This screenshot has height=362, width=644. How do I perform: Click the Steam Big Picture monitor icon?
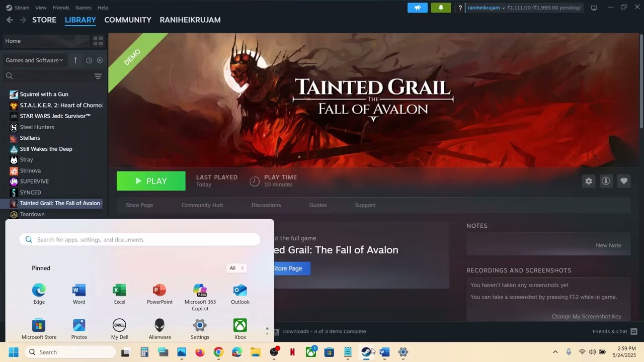pos(594,8)
